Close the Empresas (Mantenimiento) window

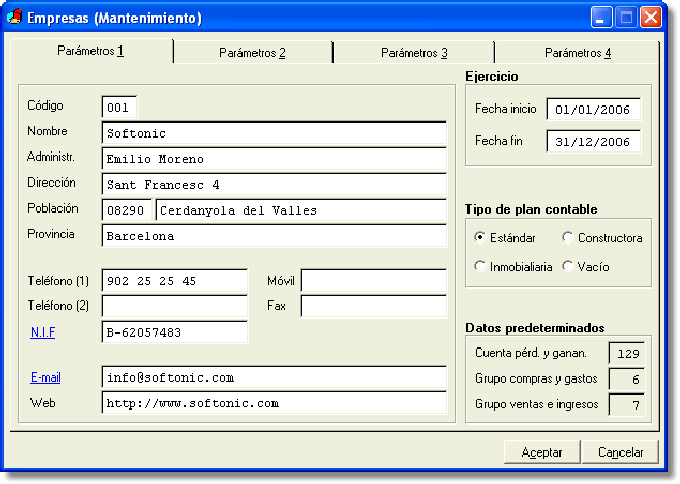[x=651, y=17]
